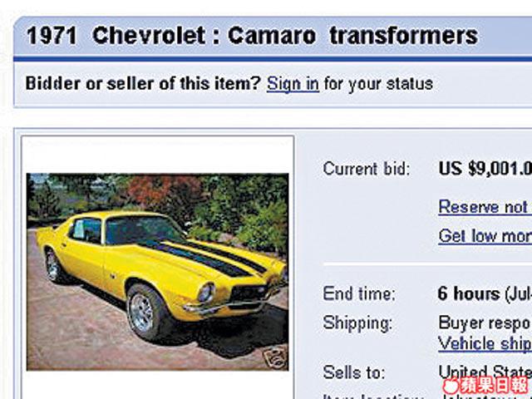Click the Bidder or seller of this item text

click(x=143, y=83)
